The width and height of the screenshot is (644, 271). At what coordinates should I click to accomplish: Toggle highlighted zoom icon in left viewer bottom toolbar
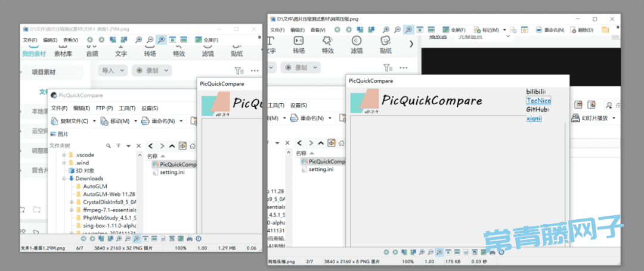[137, 238]
